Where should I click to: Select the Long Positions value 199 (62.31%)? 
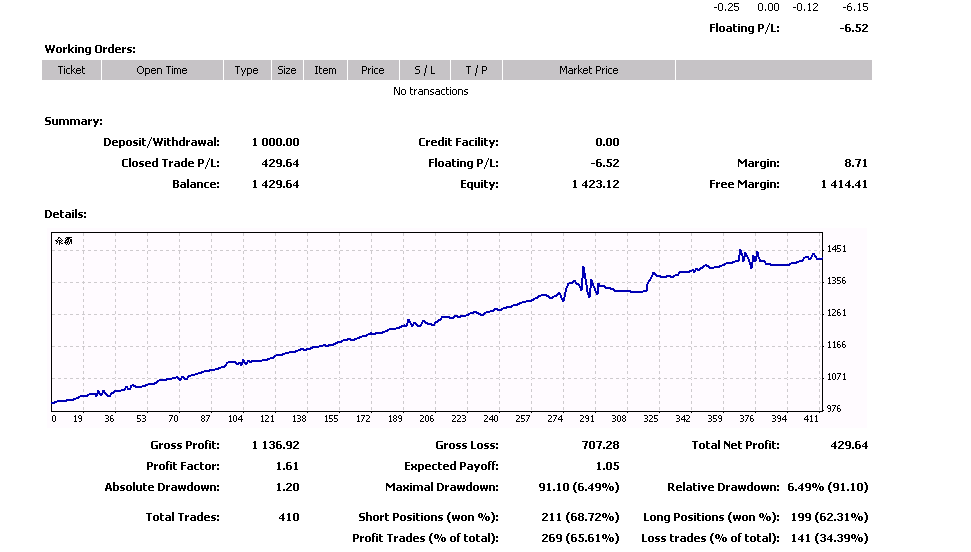pos(830,517)
